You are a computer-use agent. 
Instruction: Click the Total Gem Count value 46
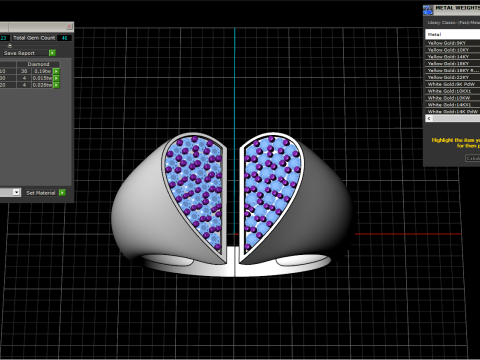click(64, 38)
